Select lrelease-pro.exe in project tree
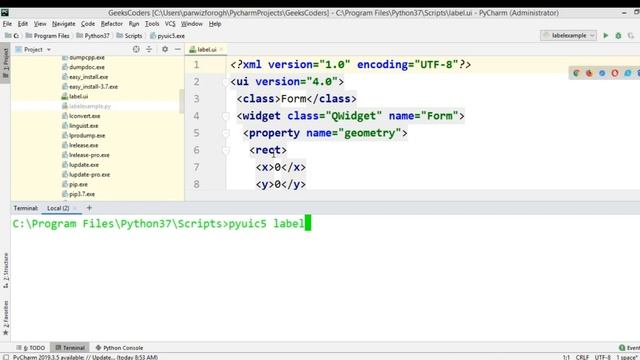This screenshot has height=360, width=640. 86,155
